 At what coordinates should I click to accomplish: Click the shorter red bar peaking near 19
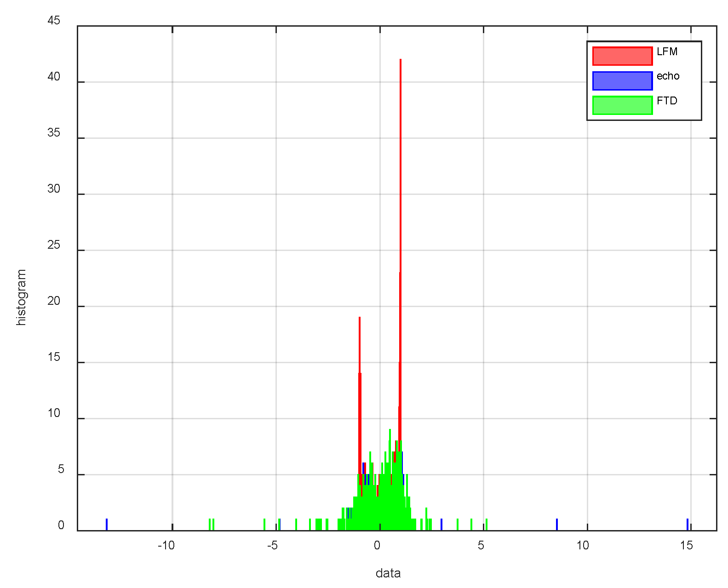(360, 349)
